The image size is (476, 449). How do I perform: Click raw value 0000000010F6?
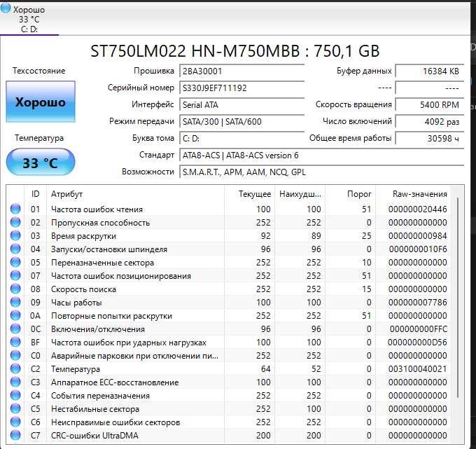(418, 249)
